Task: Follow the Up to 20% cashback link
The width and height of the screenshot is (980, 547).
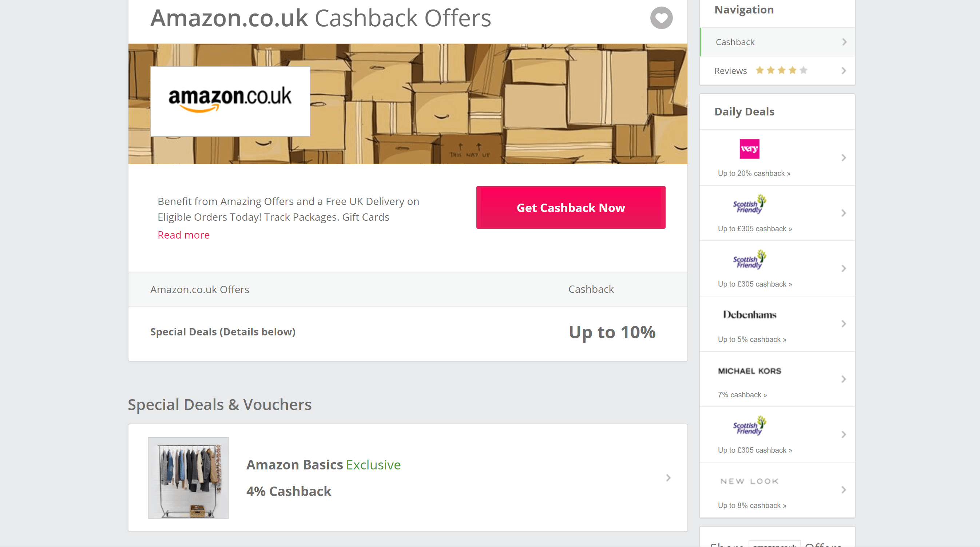Action: [754, 173]
